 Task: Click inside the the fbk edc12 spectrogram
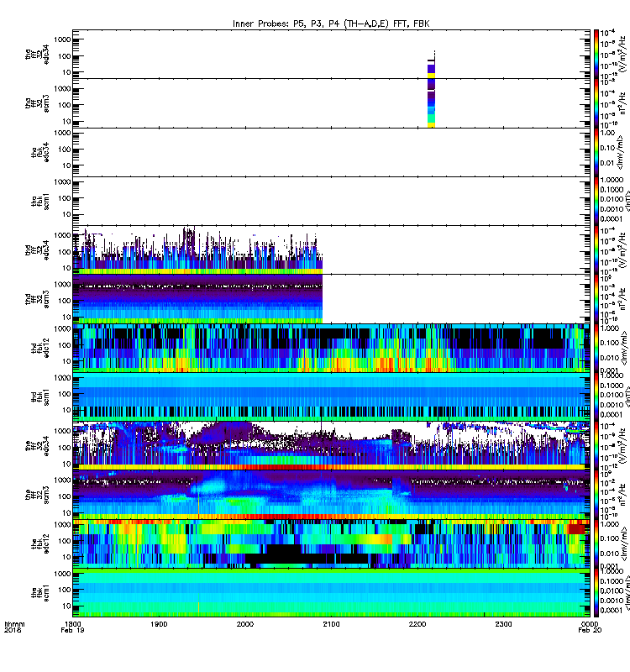pos(331,543)
